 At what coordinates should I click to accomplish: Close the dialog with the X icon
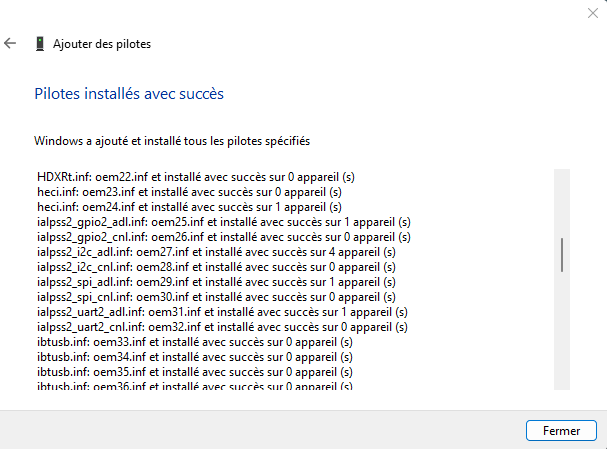pos(593,12)
